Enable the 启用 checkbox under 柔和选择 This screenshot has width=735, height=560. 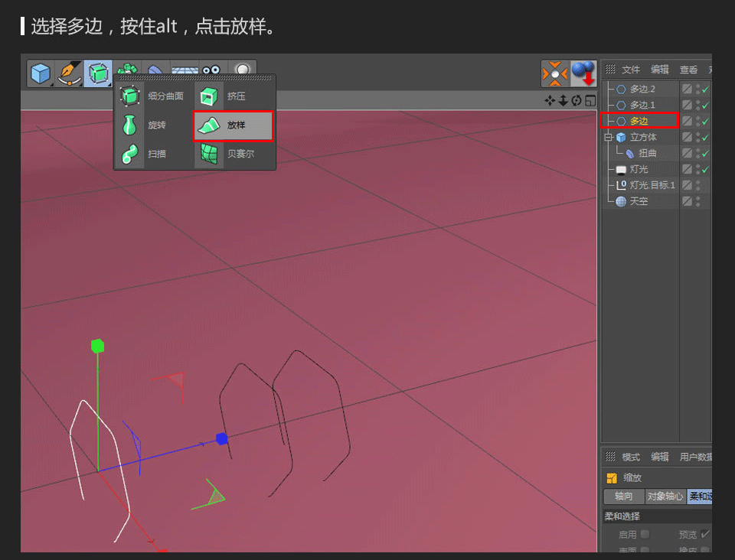645,534
